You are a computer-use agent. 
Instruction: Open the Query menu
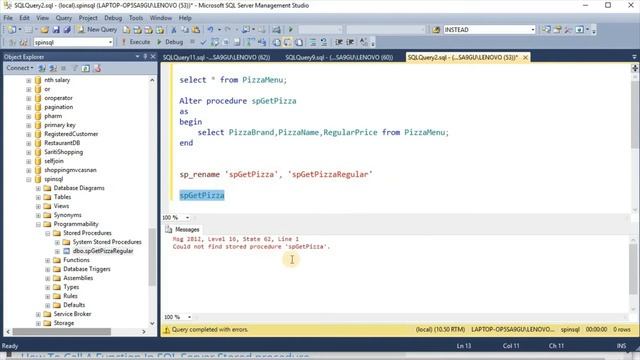coord(64,18)
